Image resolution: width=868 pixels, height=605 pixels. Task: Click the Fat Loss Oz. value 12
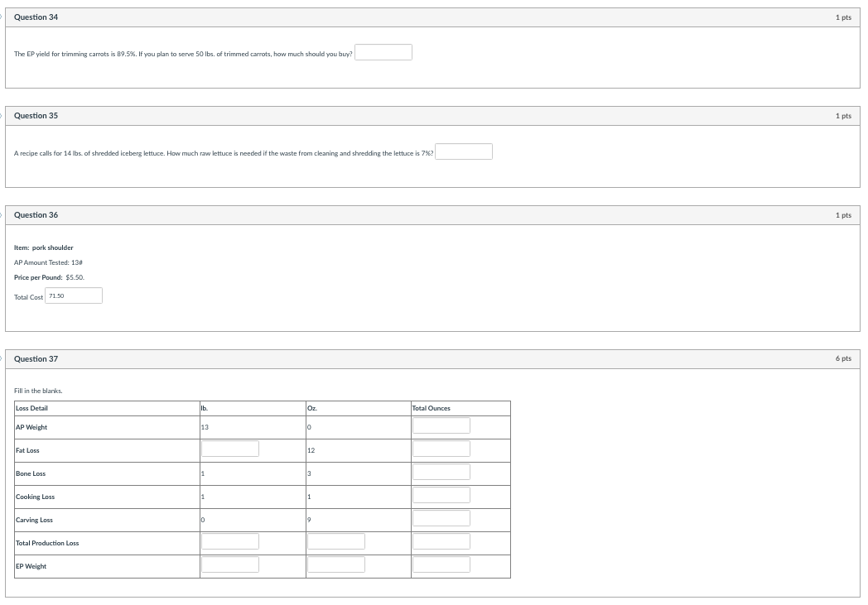point(311,451)
